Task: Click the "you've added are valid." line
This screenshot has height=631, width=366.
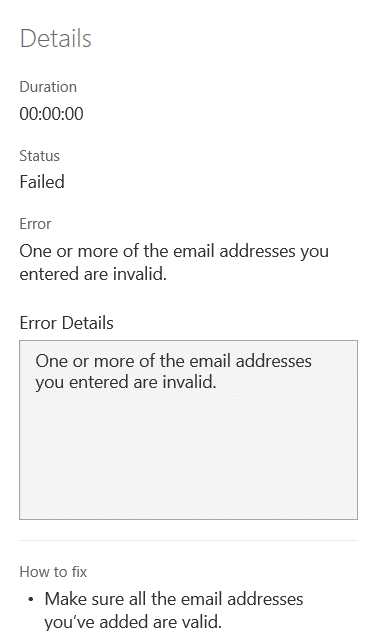Action: [x=133, y=621]
